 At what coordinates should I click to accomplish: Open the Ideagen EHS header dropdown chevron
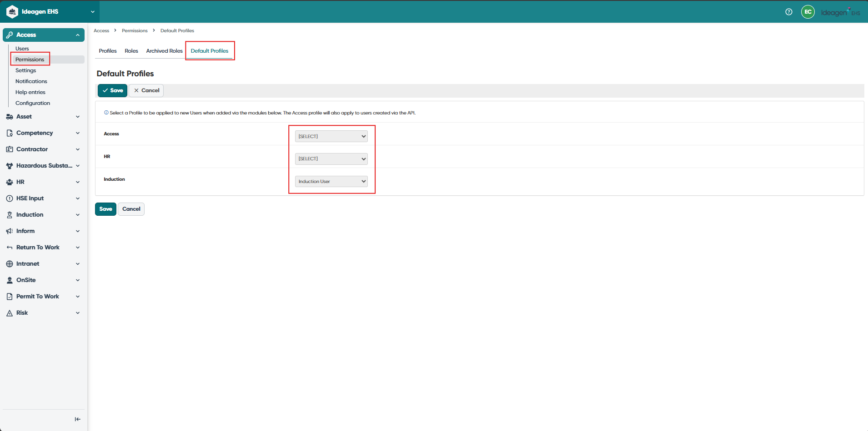pos(93,12)
